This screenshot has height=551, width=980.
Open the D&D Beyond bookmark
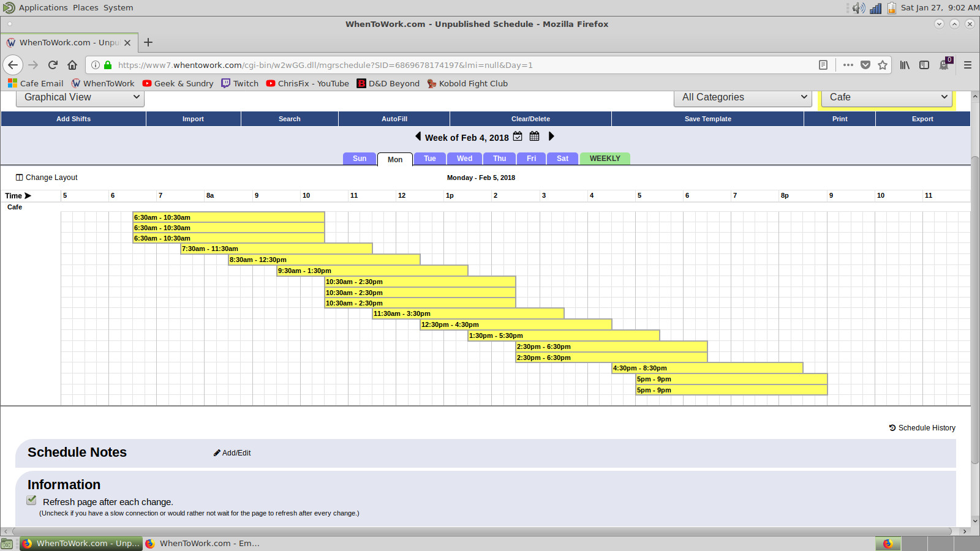(388, 83)
